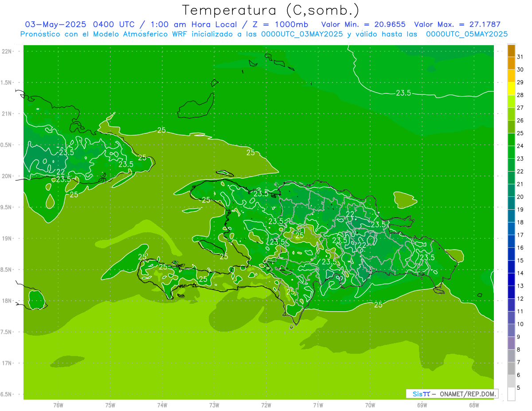
Task: Click the '18N' latitude axis label
Action: tap(7, 301)
